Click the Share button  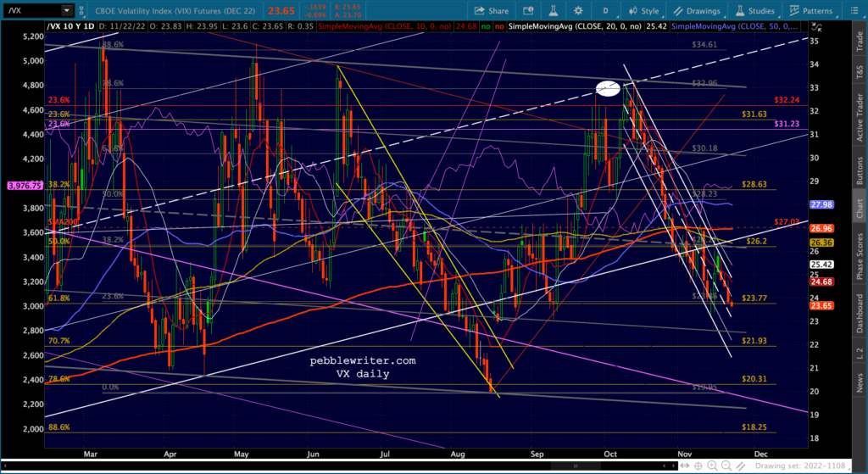pos(491,10)
